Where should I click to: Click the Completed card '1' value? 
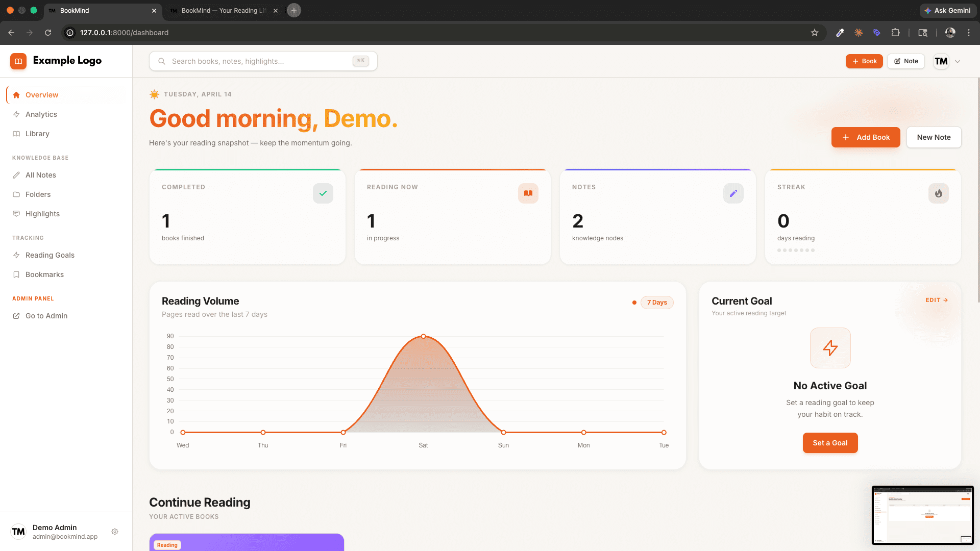166,221
